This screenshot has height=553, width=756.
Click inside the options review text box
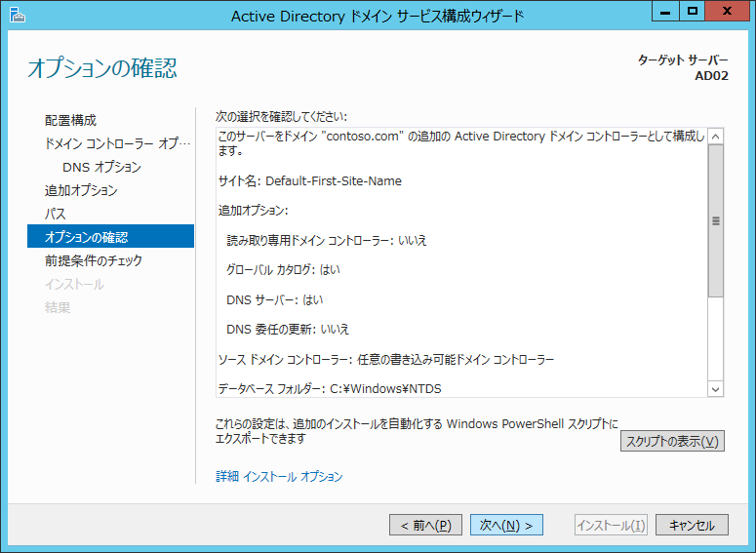[458, 263]
